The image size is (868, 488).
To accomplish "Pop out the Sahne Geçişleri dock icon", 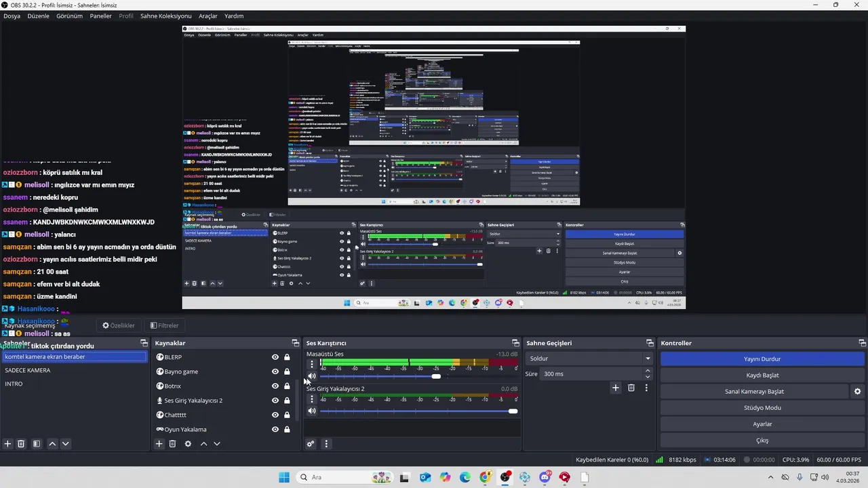I will pos(650,343).
